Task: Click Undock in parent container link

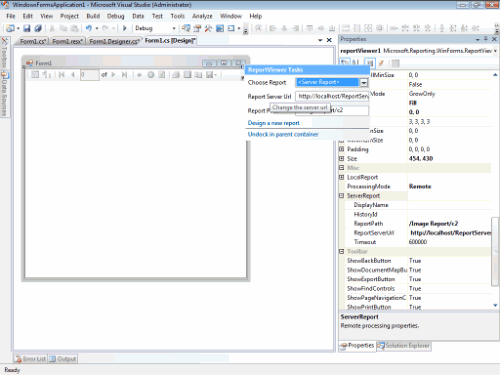Action: (x=283, y=134)
